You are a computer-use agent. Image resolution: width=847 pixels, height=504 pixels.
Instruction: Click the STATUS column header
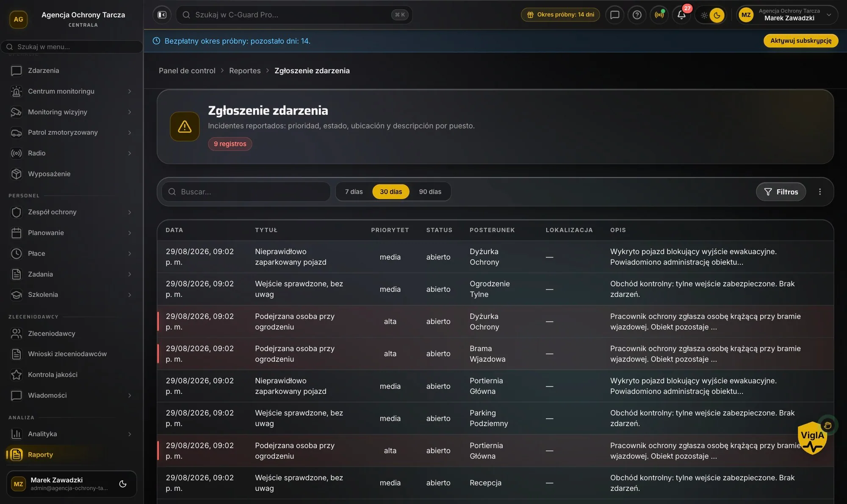tap(439, 230)
